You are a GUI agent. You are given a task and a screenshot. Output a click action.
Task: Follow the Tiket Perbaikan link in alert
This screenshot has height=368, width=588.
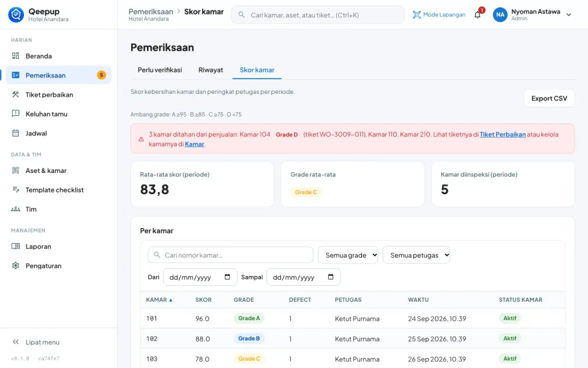pos(502,134)
